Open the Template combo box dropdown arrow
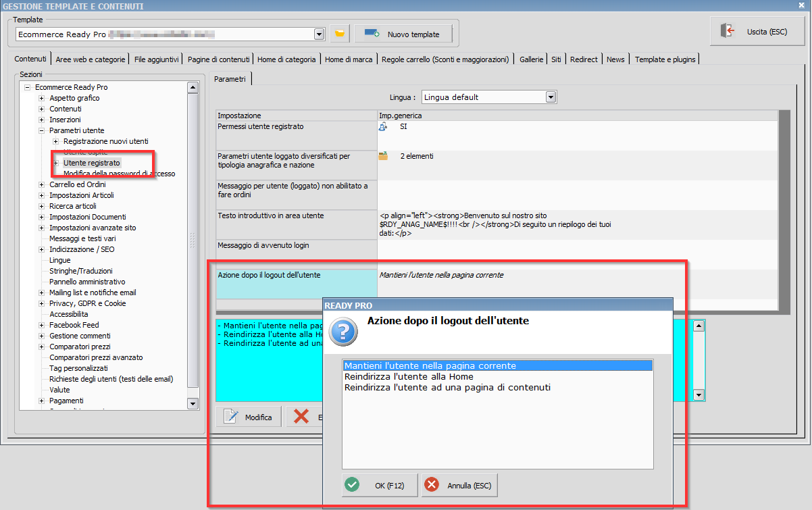Screen dimensions: 812x510 pyautogui.click(x=320, y=34)
